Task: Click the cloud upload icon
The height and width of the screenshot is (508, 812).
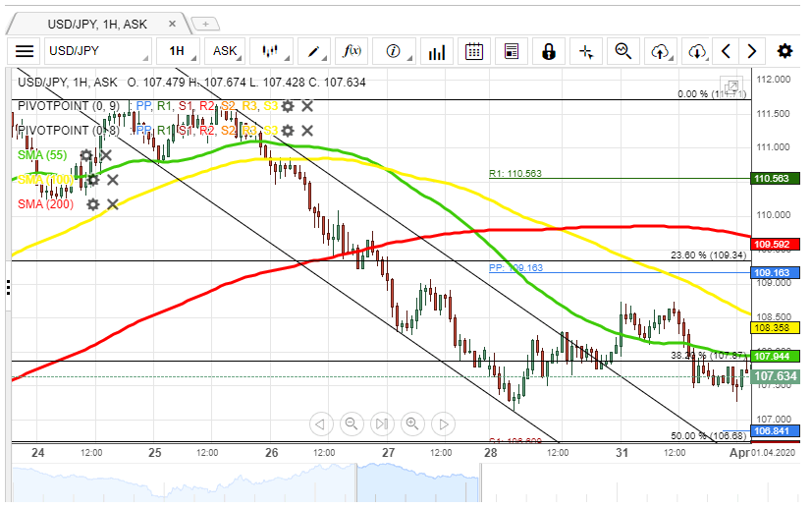Action: click(x=660, y=51)
